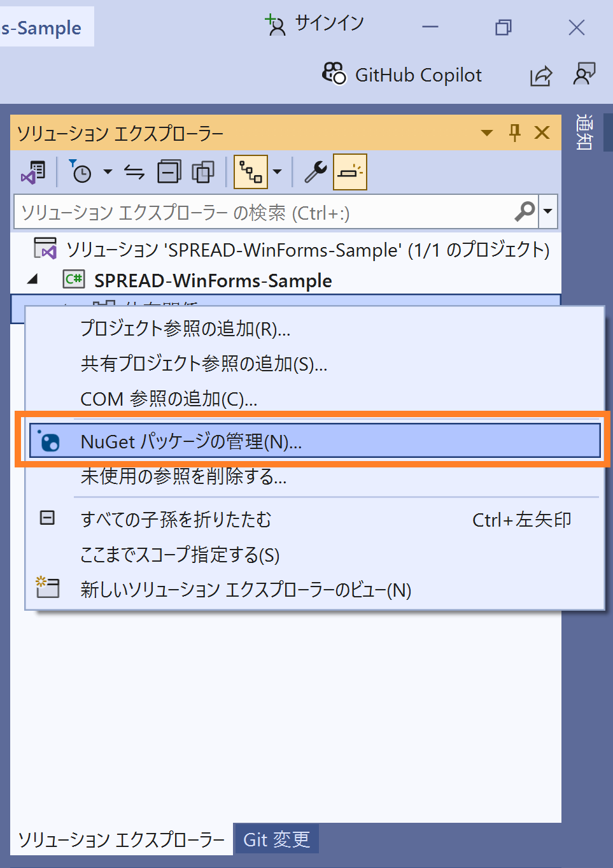Open Solution Explorer window options dropdown arrow

(x=487, y=133)
